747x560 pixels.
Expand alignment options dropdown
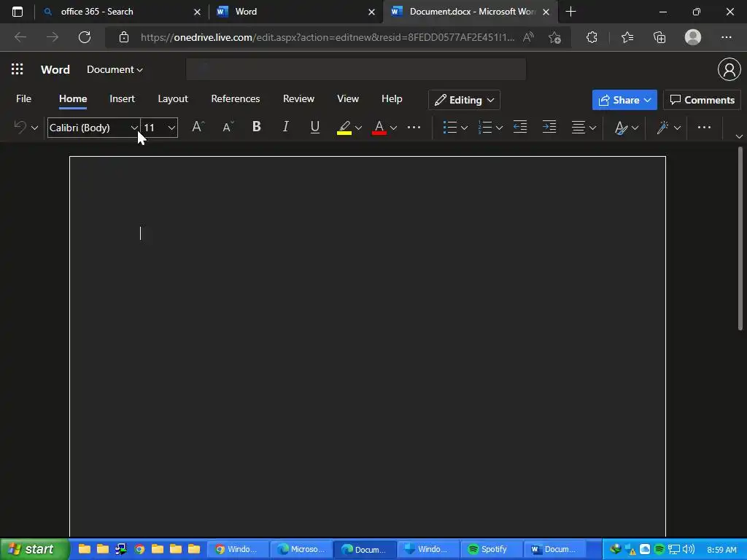(x=592, y=128)
